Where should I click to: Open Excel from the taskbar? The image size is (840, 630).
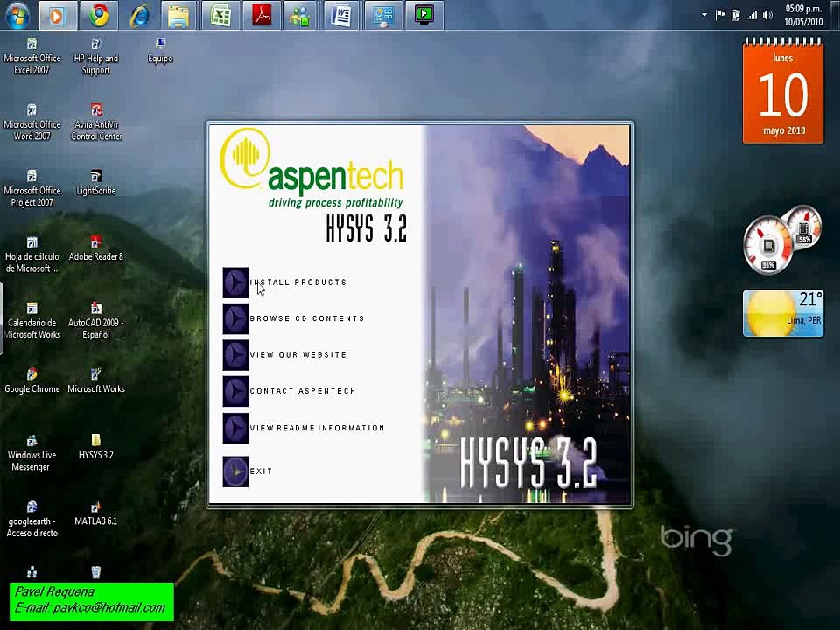220,15
